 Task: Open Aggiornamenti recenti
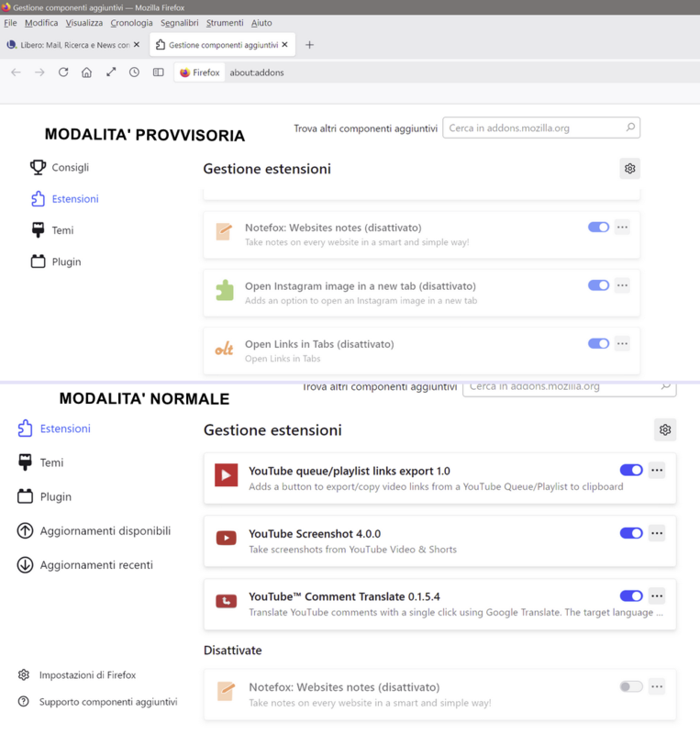tap(85, 565)
